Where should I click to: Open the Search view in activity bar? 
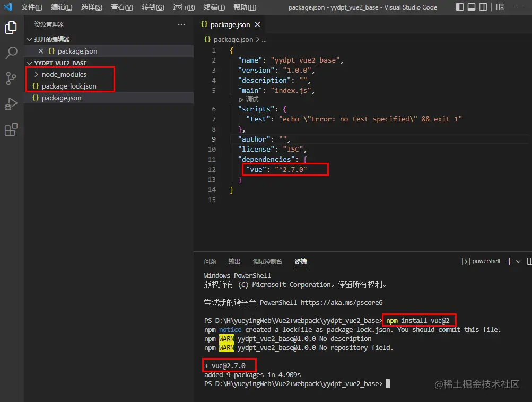point(11,53)
